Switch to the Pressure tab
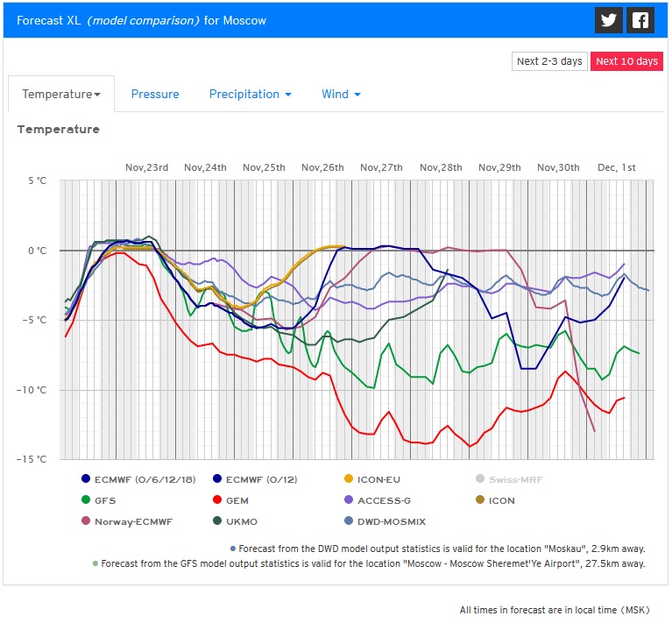 pyautogui.click(x=155, y=94)
